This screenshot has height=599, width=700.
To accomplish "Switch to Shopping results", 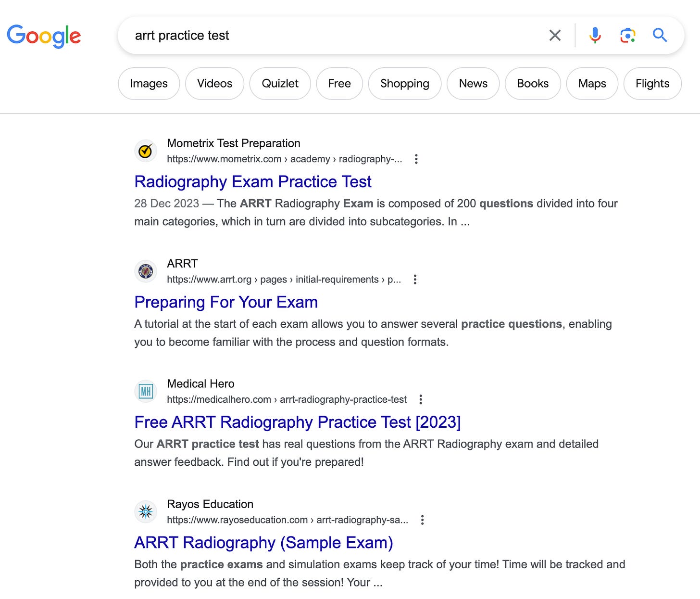I will click(x=405, y=84).
